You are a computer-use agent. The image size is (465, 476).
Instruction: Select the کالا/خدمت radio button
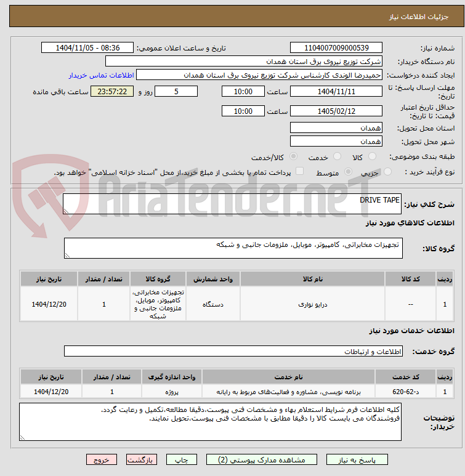click(x=293, y=156)
